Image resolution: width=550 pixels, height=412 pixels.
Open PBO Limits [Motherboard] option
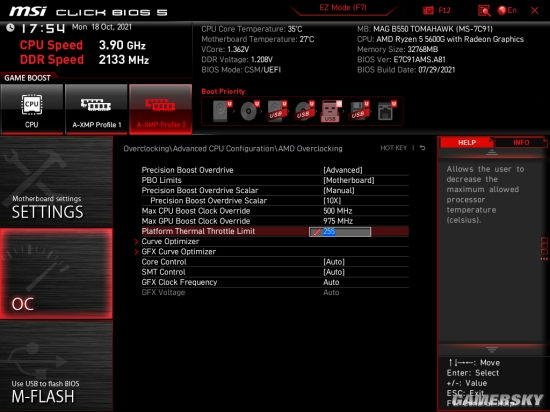[x=349, y=180]
